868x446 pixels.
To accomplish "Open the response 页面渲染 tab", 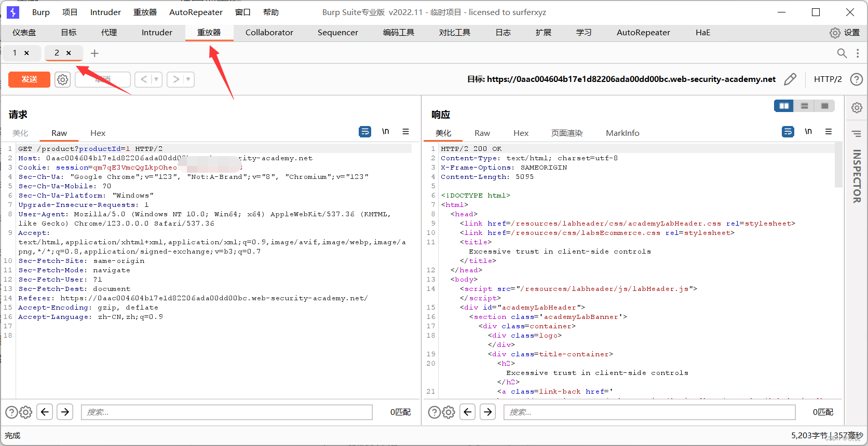I will [567, 133].
